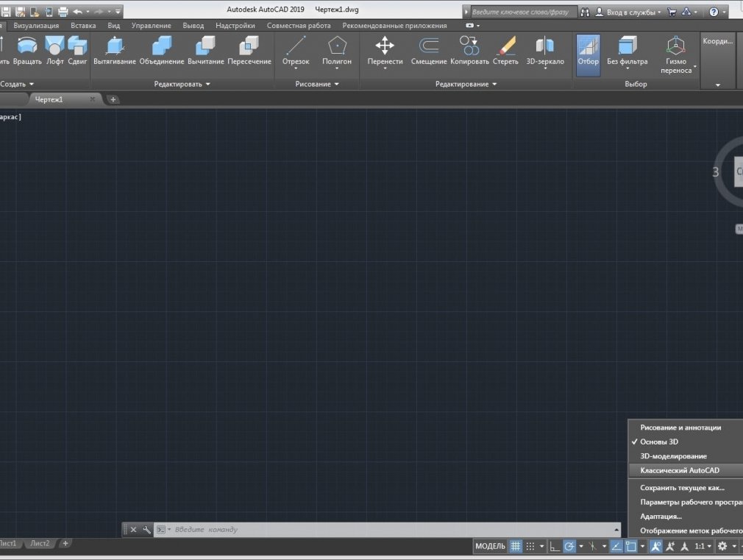Toggle isometric drafting in status bar
743x560 pixels.
592,546
